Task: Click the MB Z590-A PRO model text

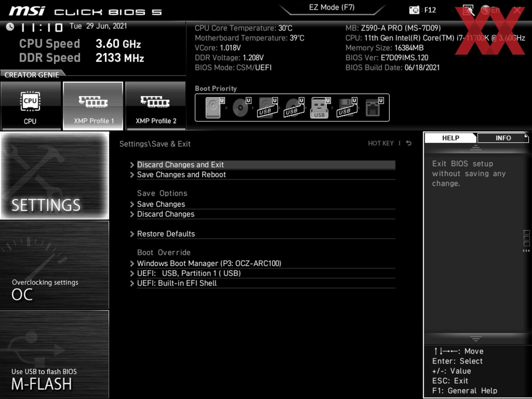Action: pos(393,28)
